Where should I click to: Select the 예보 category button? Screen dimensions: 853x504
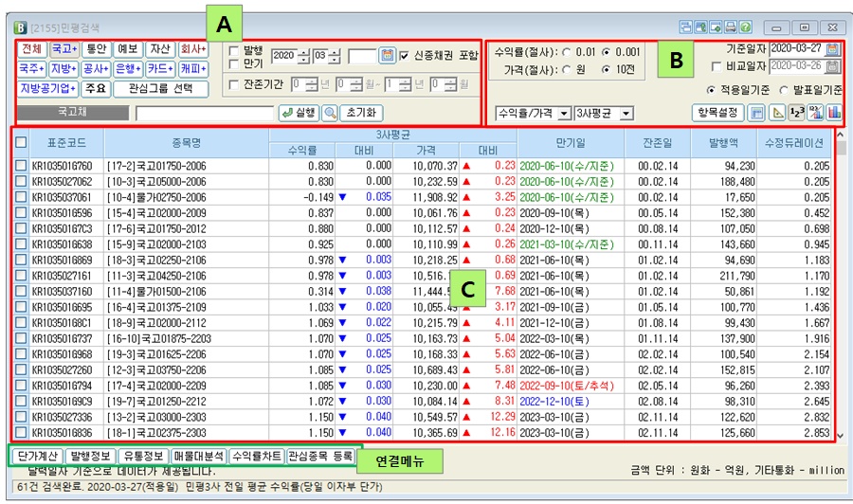(x=128, y=49)
